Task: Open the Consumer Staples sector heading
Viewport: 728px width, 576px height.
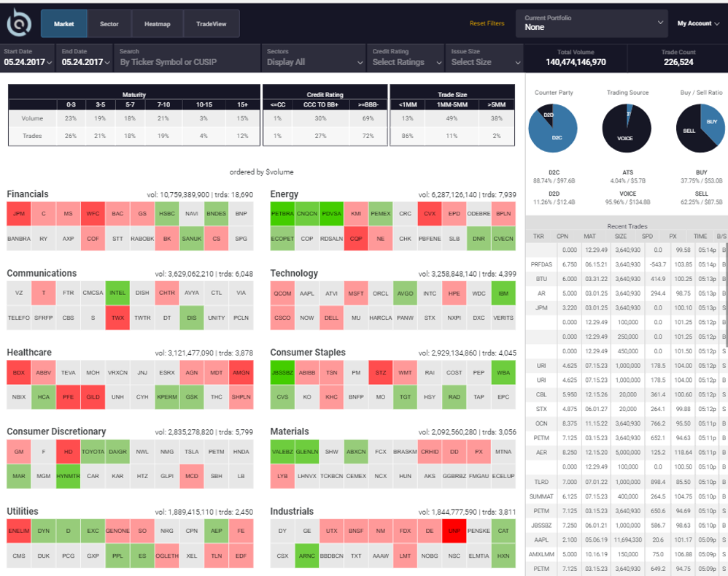Action: click(x=309, y=353)
